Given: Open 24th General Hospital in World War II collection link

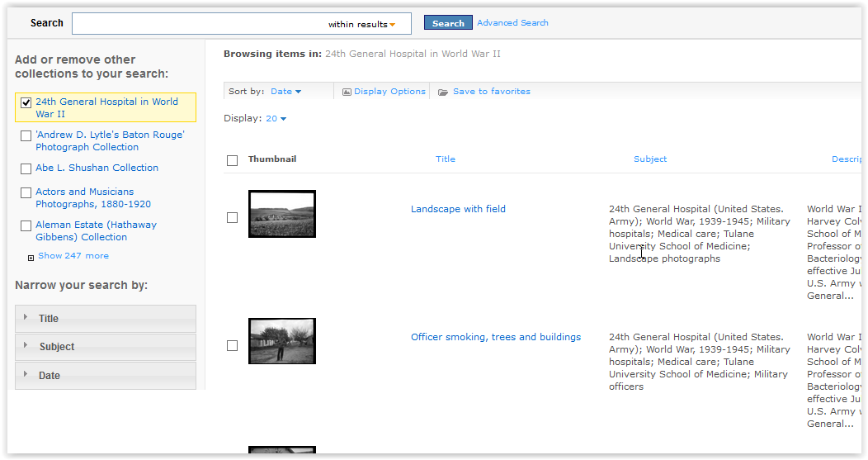Looking at the screenshot, I should (106, 107).
